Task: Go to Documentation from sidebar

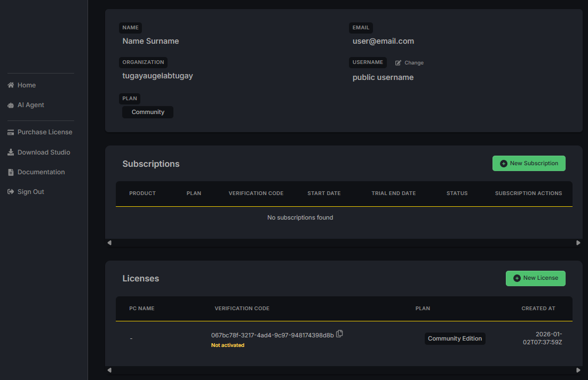Action: click(41, 172)
